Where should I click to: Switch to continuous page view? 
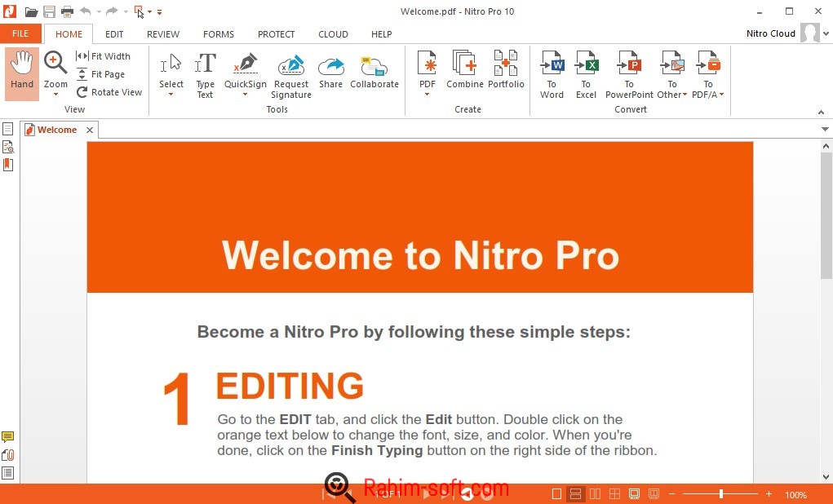pos(575,494)
